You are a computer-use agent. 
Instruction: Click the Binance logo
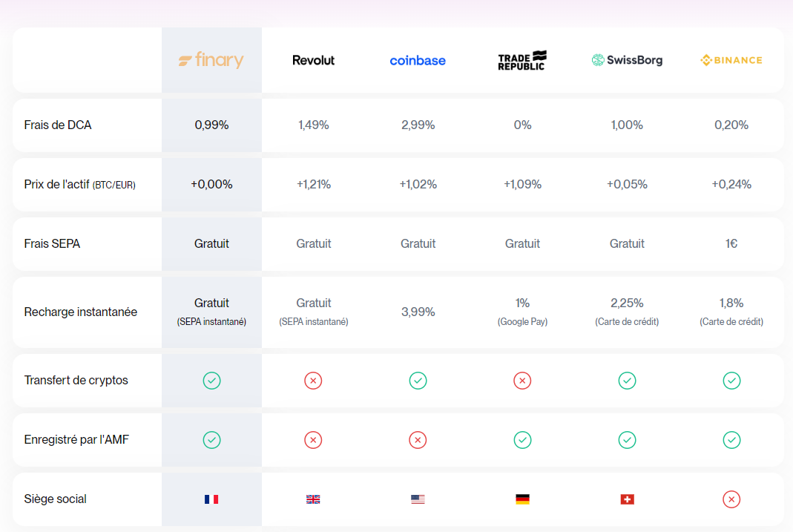(x=731, y=60)
